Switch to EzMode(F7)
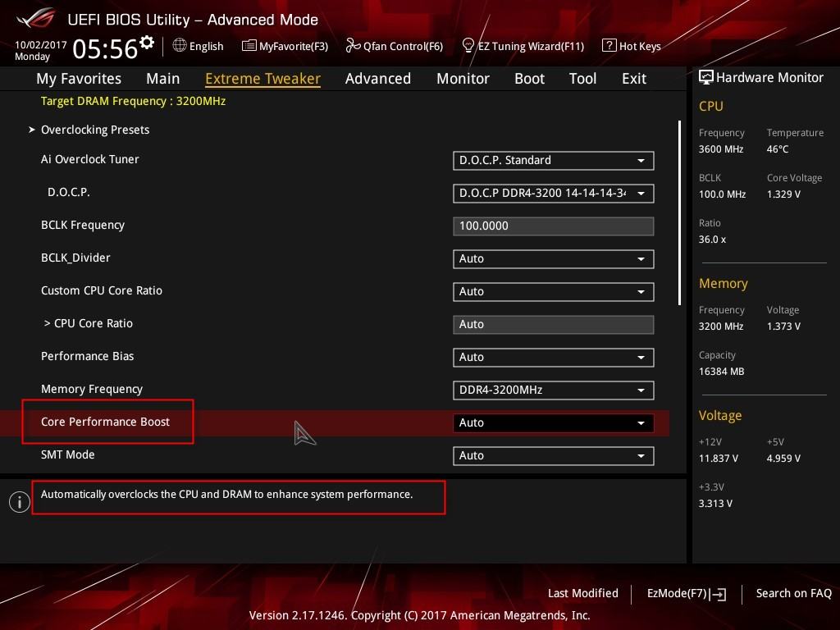The image size is (840, 630). (x=687, y=594)
